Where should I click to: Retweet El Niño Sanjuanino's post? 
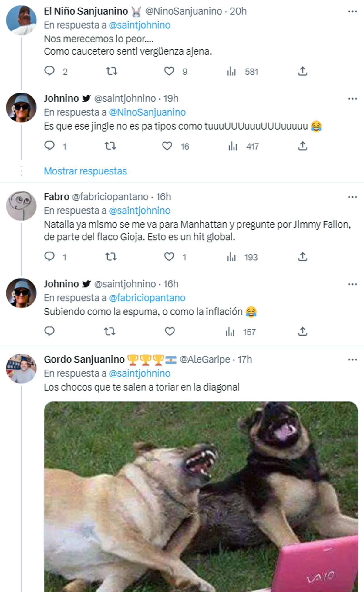pyautogui.click(x=112, y=71)
